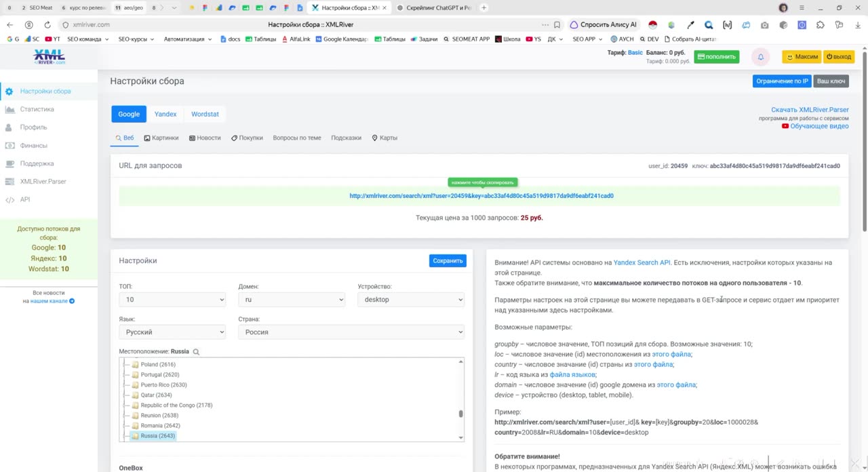Click the notification bell icon
Image resolution: width=868 pixels, height=472 pixels.
coord(760,57)
